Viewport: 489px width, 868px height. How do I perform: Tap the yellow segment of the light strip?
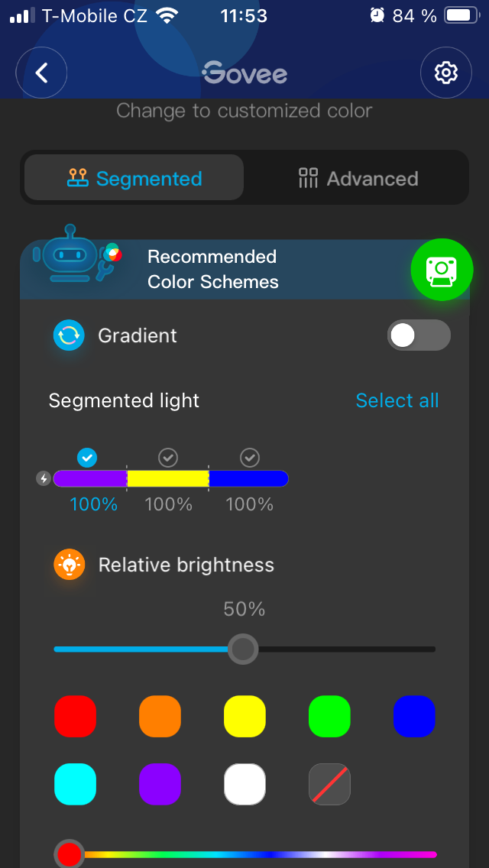click(x=168, y=479)
